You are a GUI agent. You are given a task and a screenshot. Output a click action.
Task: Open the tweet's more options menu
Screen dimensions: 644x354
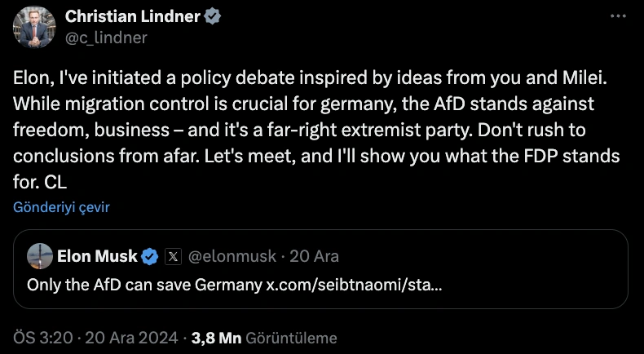coord(619,17)
